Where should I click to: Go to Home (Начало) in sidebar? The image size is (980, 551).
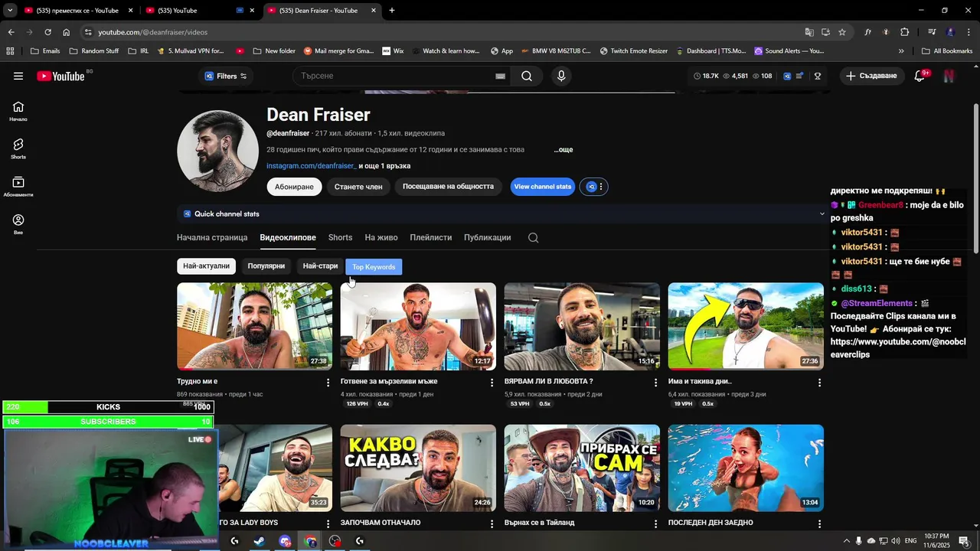(x=18, y=111)
